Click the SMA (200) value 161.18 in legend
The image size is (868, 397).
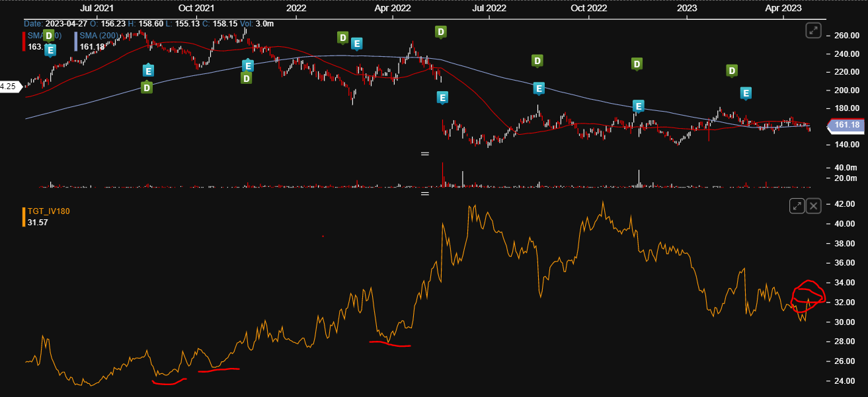point(92,46)
